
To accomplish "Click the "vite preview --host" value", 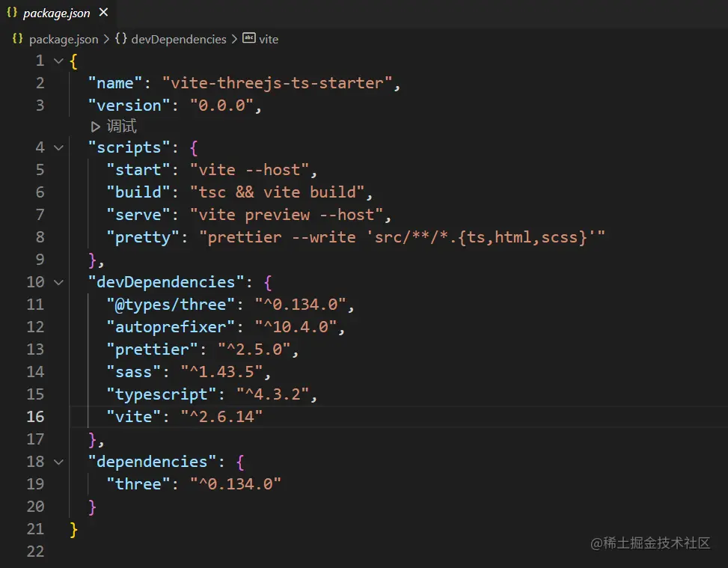I will 287,215.
